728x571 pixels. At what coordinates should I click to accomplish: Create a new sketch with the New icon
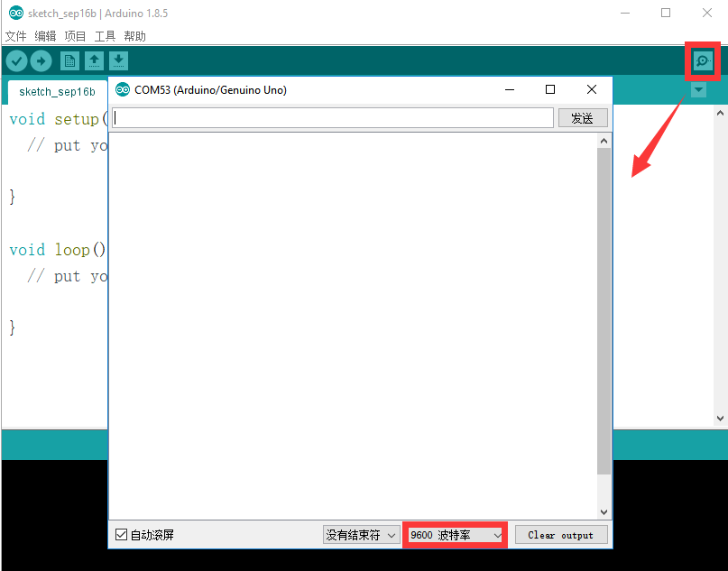click(x=69, y=60)
